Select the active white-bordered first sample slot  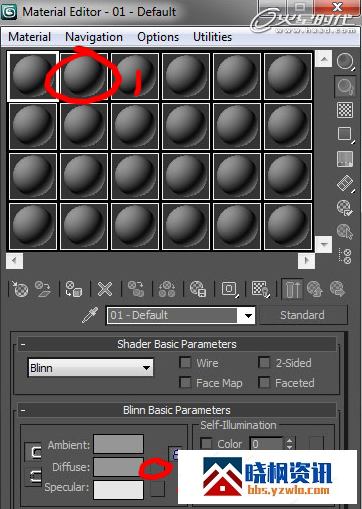(x=33, y=76)
